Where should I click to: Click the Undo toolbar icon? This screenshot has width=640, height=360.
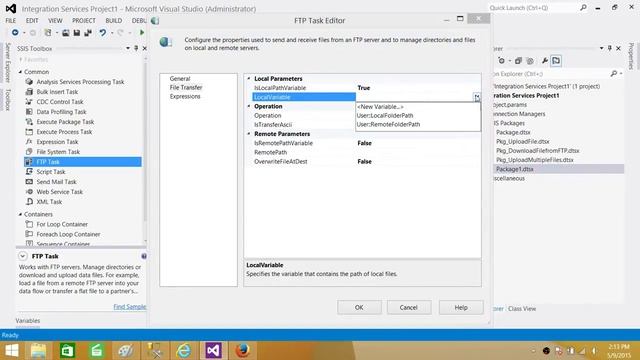click(x=103, y=32)
